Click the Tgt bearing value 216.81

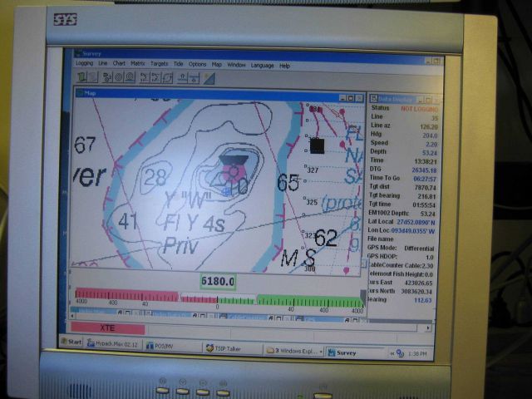click(427, 196)
